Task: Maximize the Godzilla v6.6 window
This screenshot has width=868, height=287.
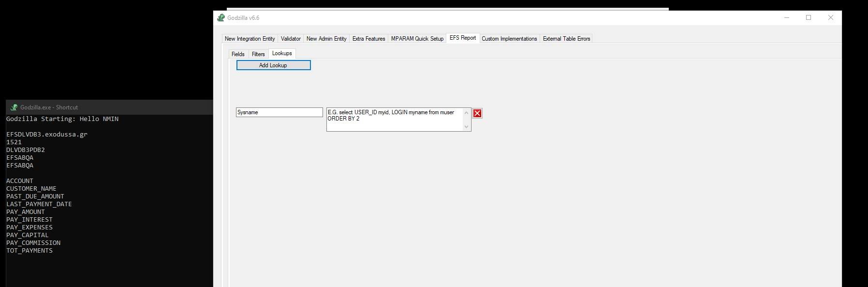Action: (809, 18)
